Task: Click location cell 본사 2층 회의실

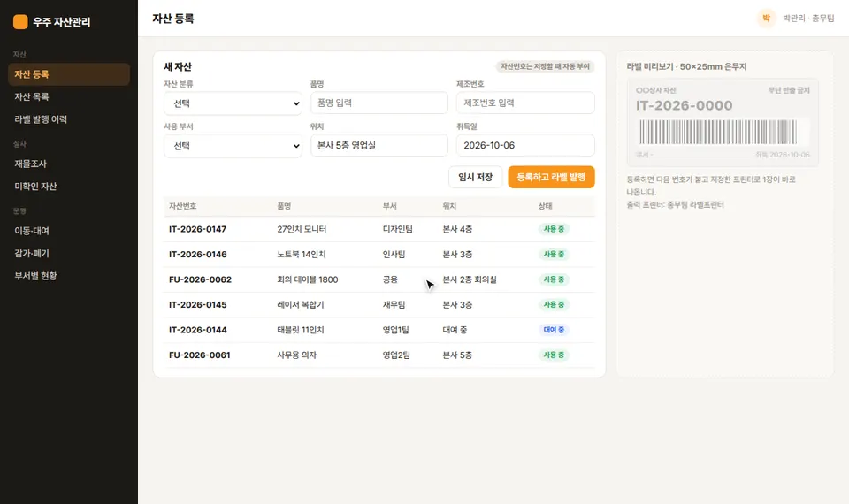Action: click(x=470, y=279)
